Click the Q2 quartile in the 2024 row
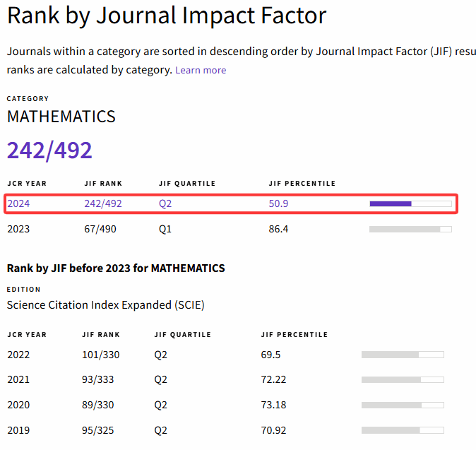This screenshot has height=450, width=476. 165,204
